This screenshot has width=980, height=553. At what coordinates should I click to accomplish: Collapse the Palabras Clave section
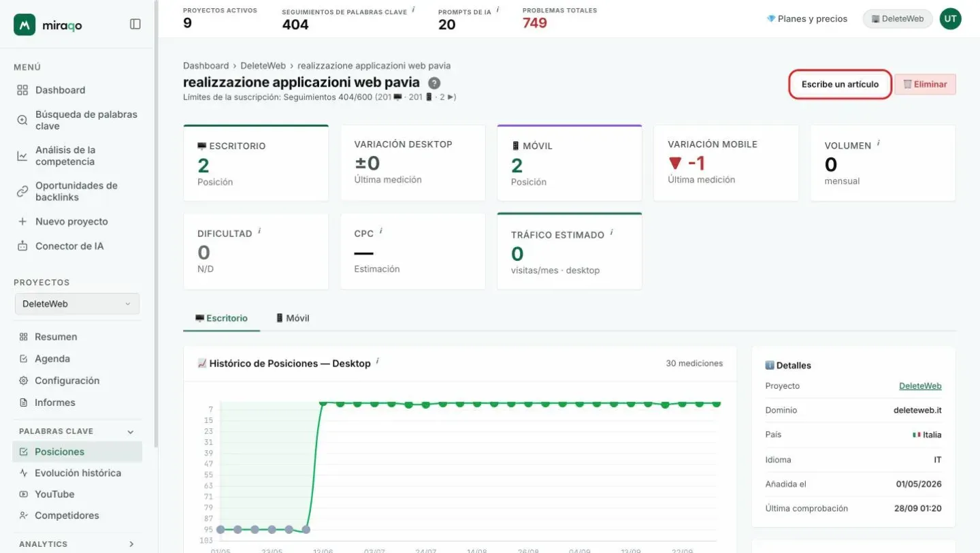pos(131,432)
